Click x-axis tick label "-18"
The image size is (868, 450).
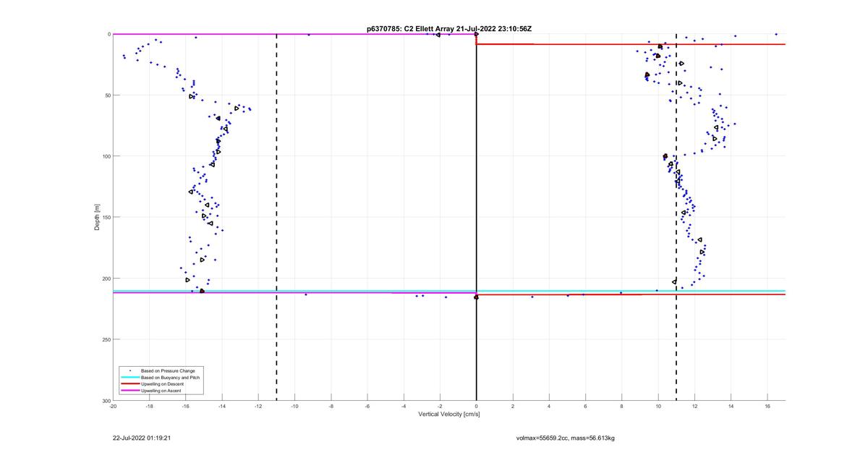pyautogui.click(x=150, y=406)
